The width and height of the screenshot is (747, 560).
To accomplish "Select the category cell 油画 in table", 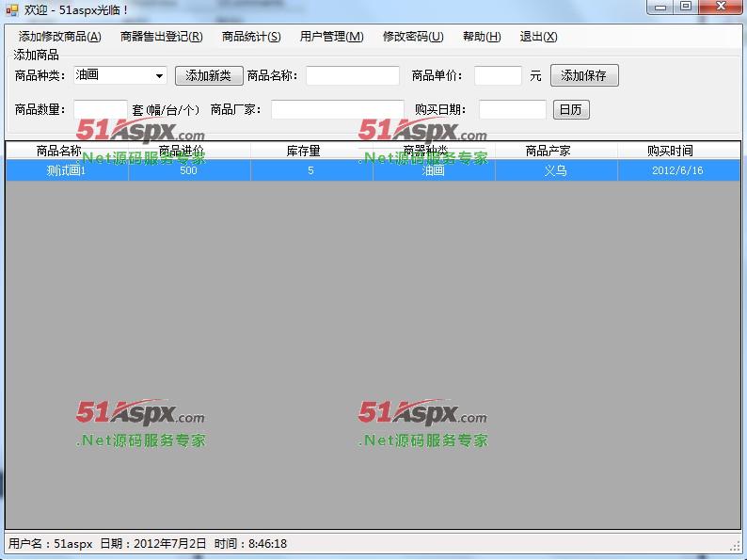I will 434,170.
